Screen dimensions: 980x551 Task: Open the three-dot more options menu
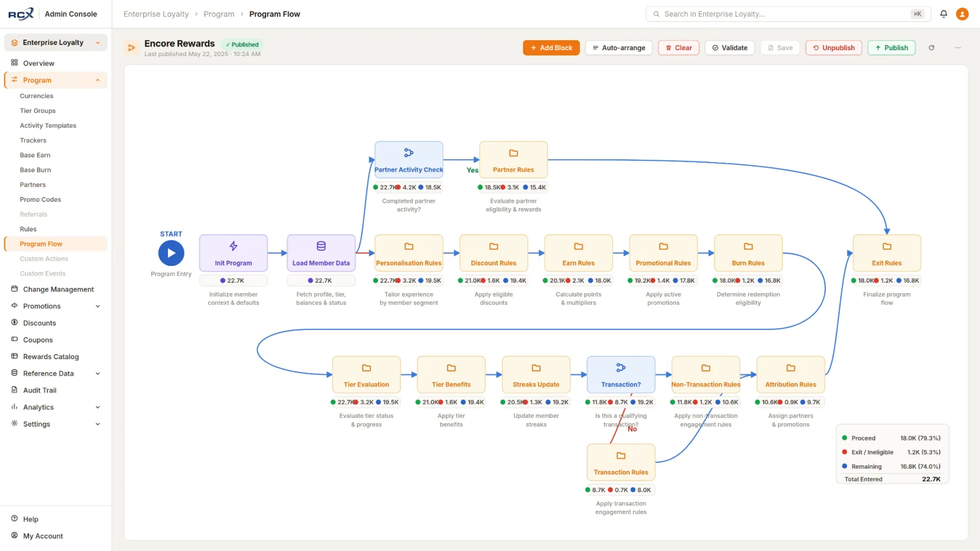click(x=958, y=48)
